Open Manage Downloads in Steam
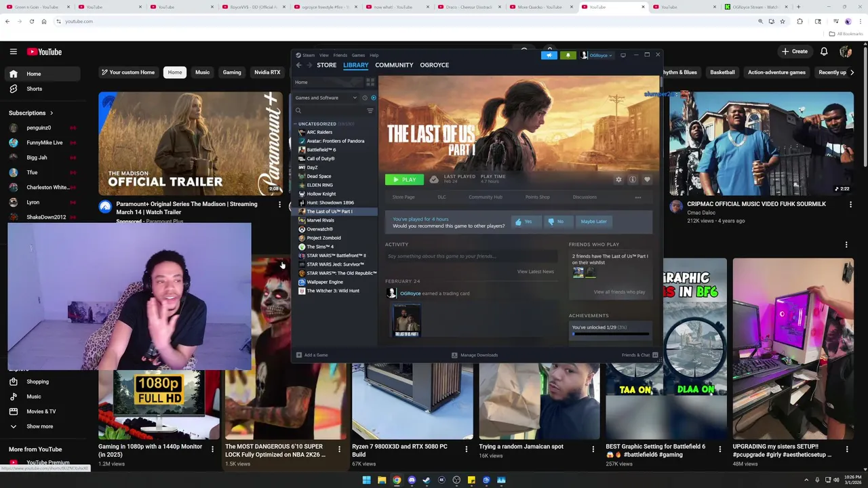868x488 pixels. (x=475, y=355)
